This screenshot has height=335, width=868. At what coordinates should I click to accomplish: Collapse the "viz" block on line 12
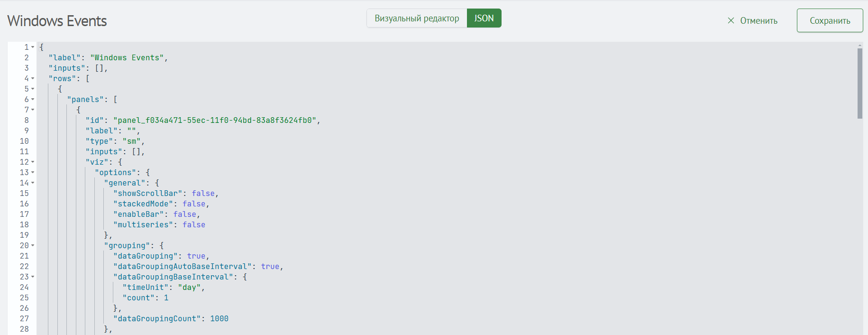coord(33,162)
